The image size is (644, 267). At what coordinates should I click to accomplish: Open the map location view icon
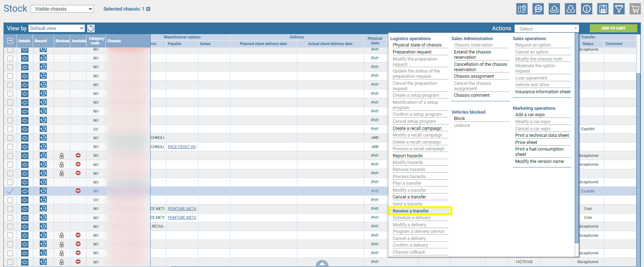[522, 9]
